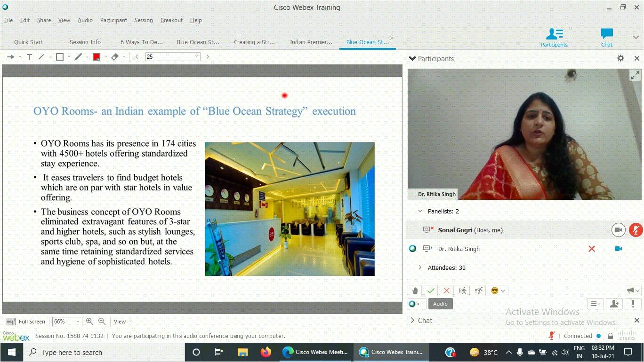The width and height of the screenshot is (644, 362).
Task: Select the Pencil annotation tool
Action: [x=78, y=57]
